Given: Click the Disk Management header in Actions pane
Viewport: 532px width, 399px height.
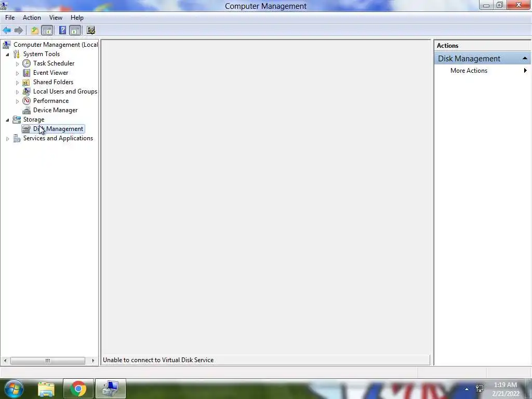Looking at the screenshot, I should pos(482,58).
